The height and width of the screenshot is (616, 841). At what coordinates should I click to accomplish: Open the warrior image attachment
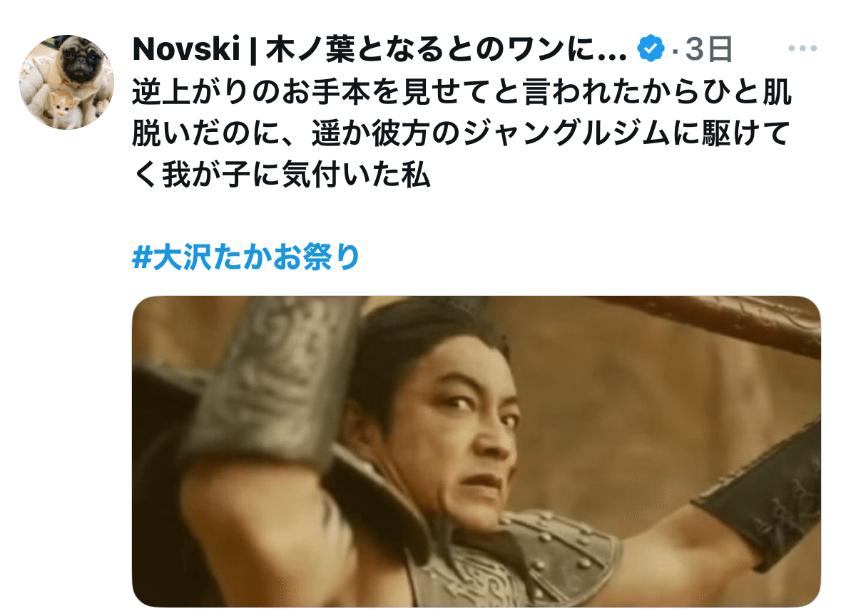coord(476,451)
